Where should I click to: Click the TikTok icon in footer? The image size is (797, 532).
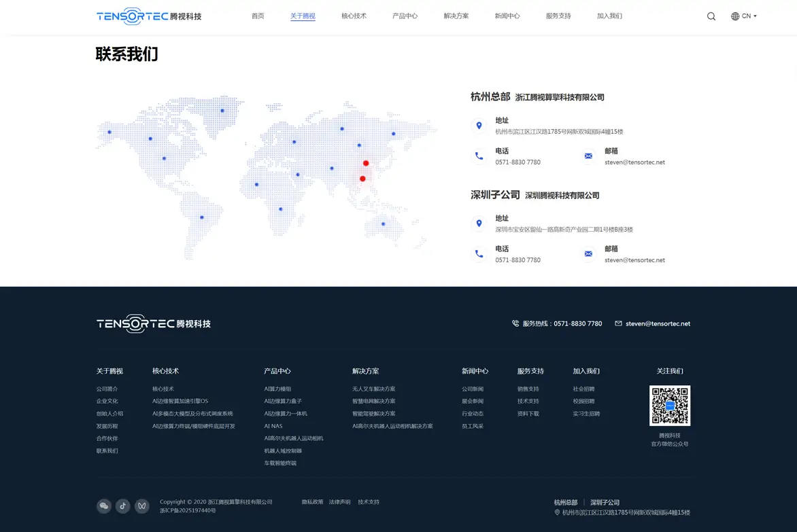(x=122, y=506)
